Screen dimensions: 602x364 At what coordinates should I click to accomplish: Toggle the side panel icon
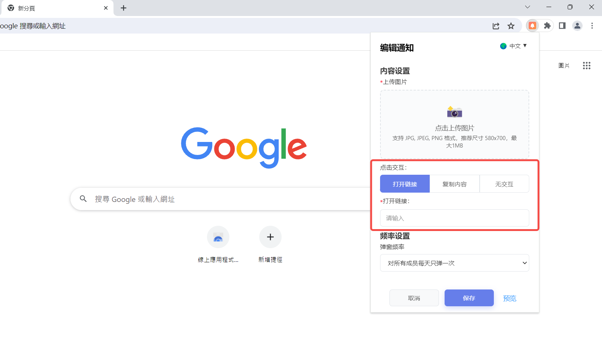(562, 26)
